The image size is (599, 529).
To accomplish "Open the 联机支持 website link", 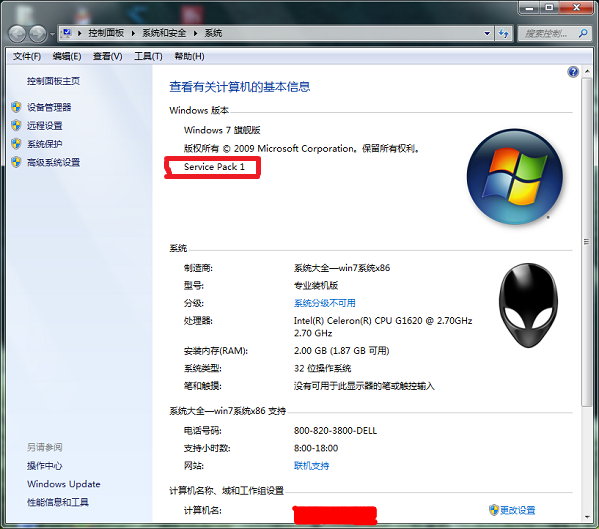I will (x=311, y=466).
